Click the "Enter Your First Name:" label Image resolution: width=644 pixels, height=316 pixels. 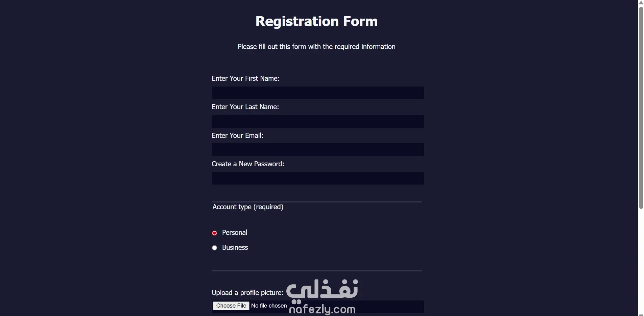(x=245, y=78)
